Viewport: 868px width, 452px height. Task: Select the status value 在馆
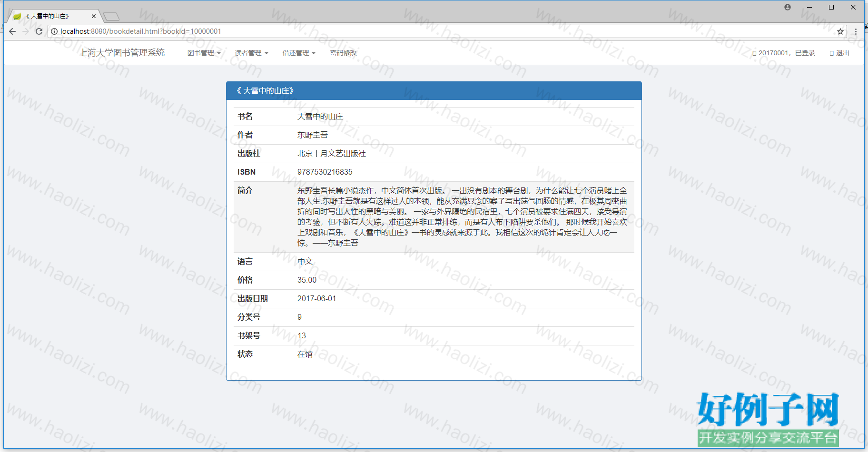[x=305, y=354]
